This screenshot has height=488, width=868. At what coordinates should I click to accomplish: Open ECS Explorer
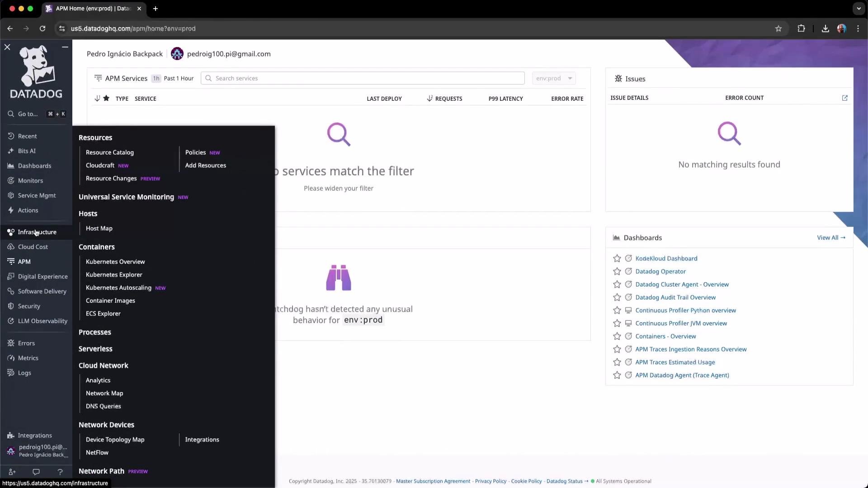[x=103, y=314]
